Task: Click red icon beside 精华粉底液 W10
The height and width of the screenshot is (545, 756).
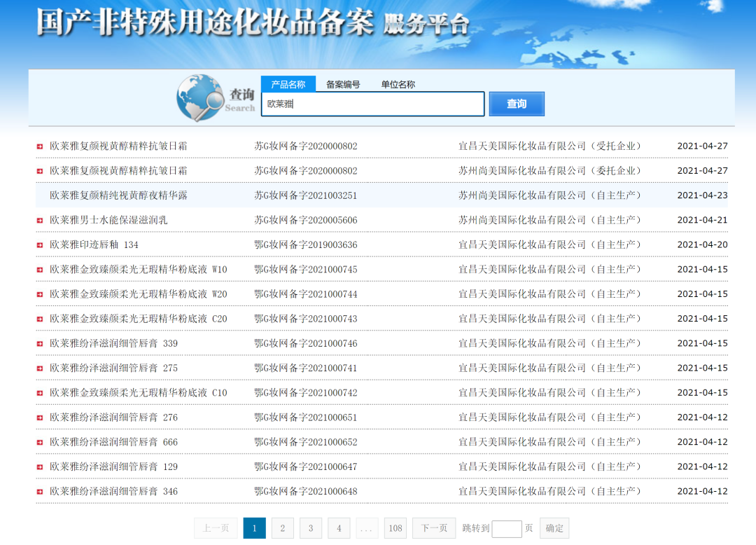Action: coord(40,270)
